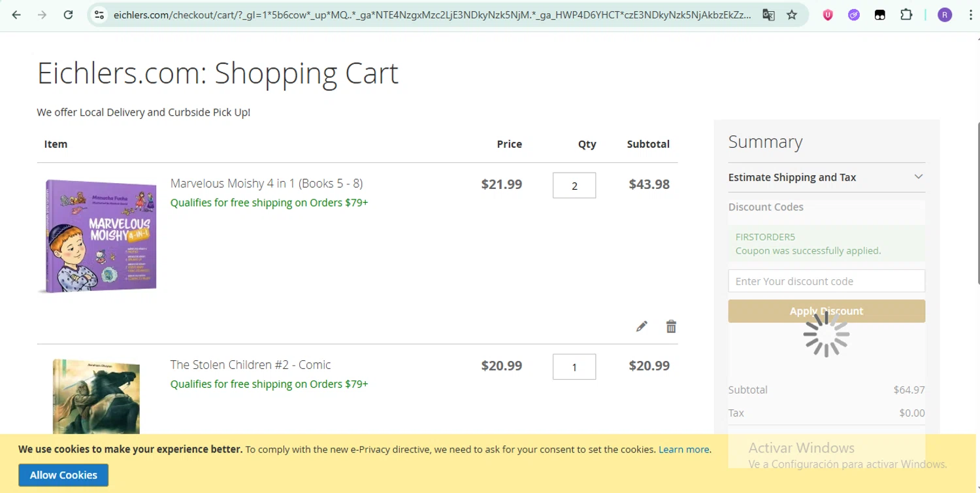This screenshot has height=493, width=980.
Task: Open site information icon in address bar
Action: click(x=99, y=14)
